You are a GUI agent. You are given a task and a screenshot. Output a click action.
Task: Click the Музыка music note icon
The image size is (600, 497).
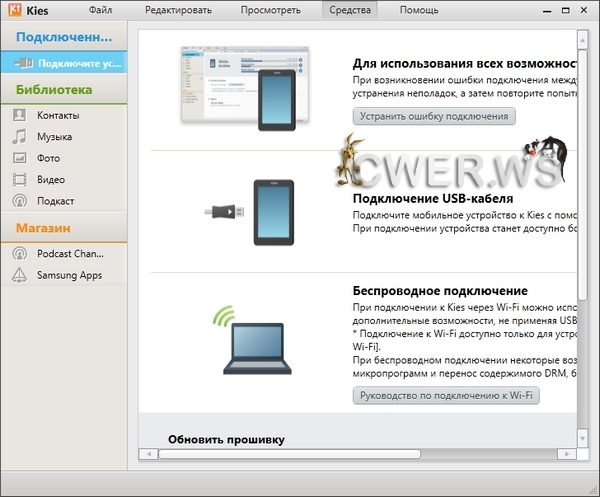20,137
